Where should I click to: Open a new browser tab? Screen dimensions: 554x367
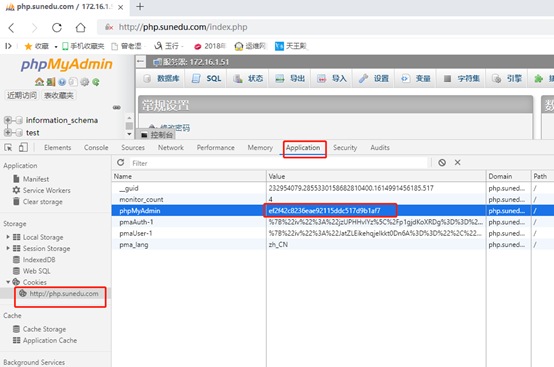pos(140,6)
